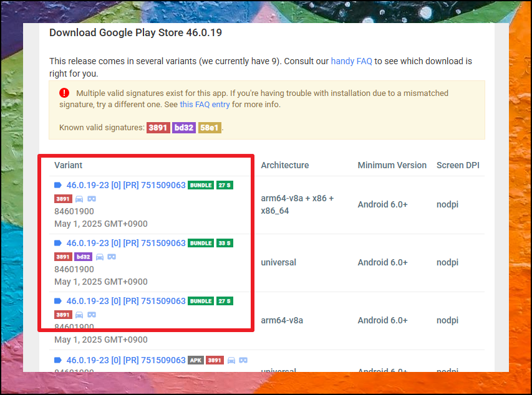Click 'May 1, 2025 GMT+0900' in the x86_64 variant row
The width and height of the screenshot is (532, 395).
tap(101, 224)
